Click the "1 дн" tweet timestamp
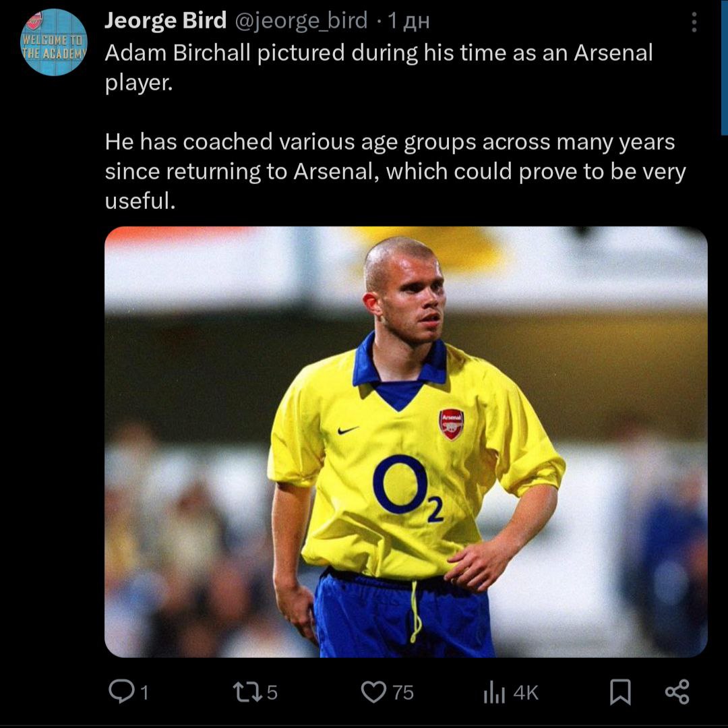This screenshot has height=728, width=728. point(407,22)
